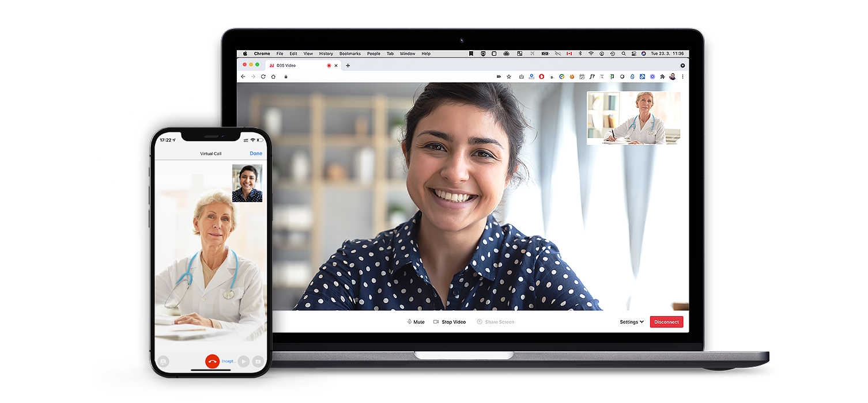868x403 pixels.
Task: Tap the camera icon at phone's bottom right
Action: [258, 362]
